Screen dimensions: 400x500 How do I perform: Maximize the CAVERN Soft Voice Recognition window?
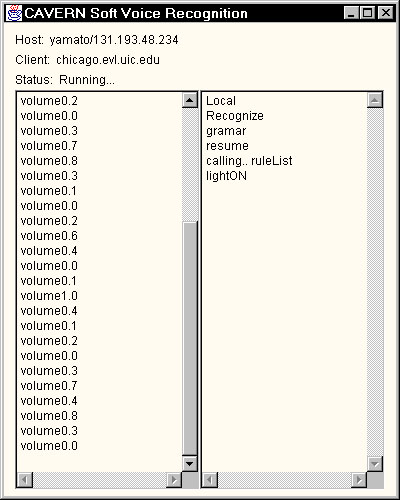click(368, 13)
